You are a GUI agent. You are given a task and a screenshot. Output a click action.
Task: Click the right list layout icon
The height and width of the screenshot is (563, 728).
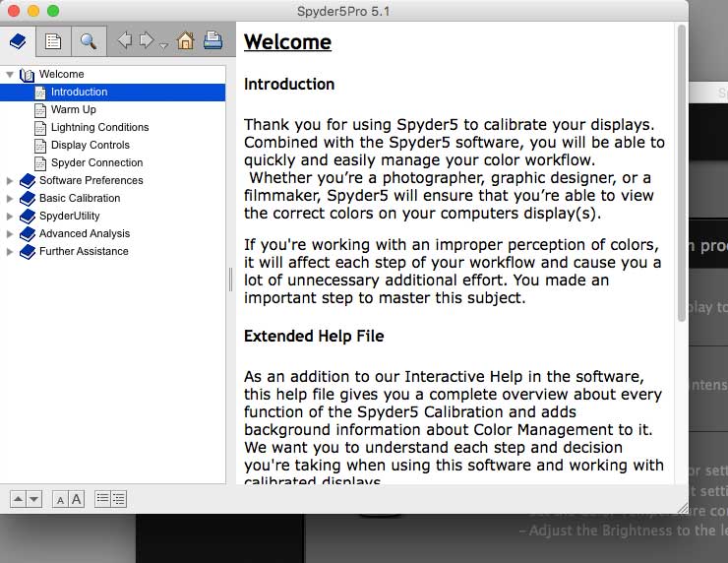tap(119, 499)
